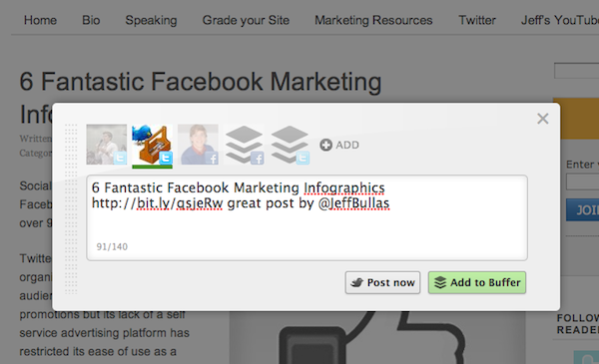Select the Buffer-logo Facebook account

[x=244, y=145]
